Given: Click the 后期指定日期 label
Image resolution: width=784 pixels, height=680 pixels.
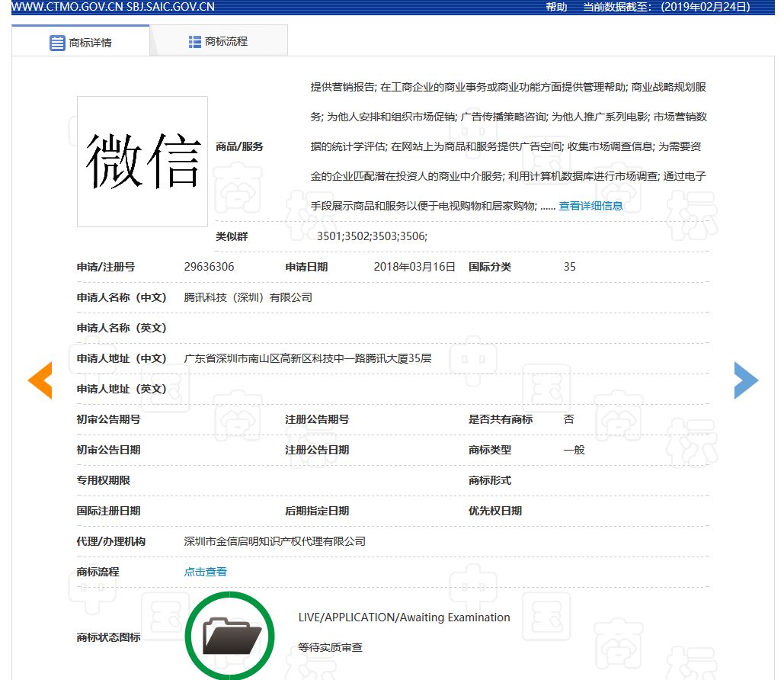Looking at the screenshot, I should pos(317,511).
